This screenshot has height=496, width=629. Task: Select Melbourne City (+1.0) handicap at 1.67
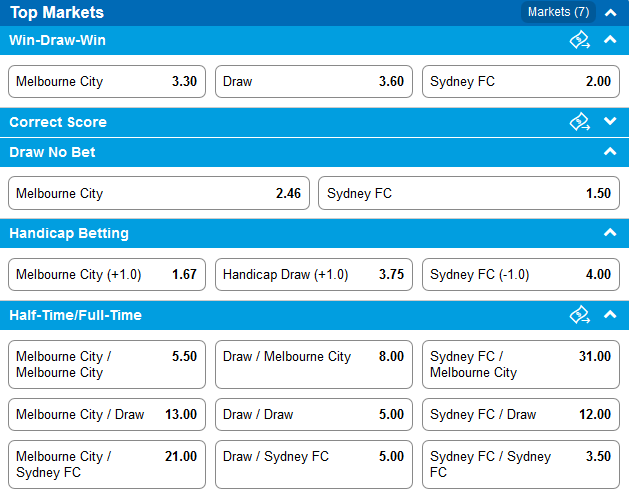click(x=107, y=274)
